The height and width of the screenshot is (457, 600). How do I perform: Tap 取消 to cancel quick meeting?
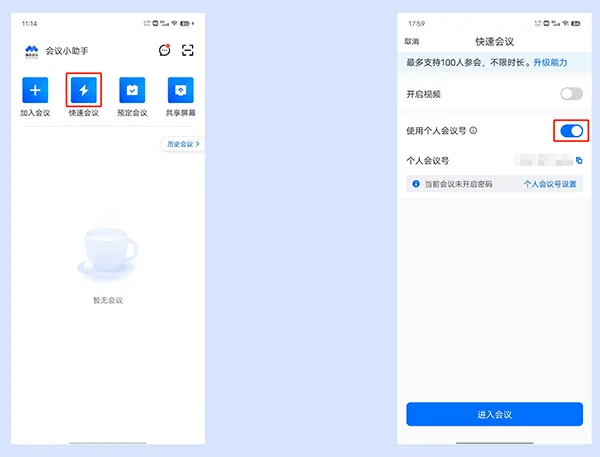pos(412,41)
